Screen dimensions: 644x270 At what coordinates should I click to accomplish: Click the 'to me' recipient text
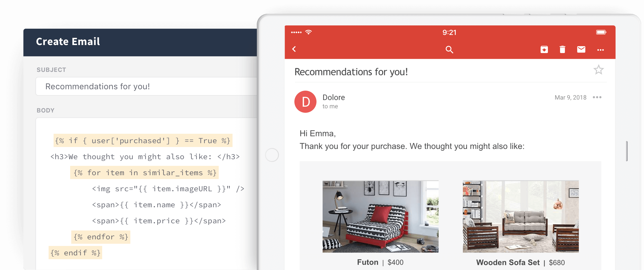[x=330, y=106]
